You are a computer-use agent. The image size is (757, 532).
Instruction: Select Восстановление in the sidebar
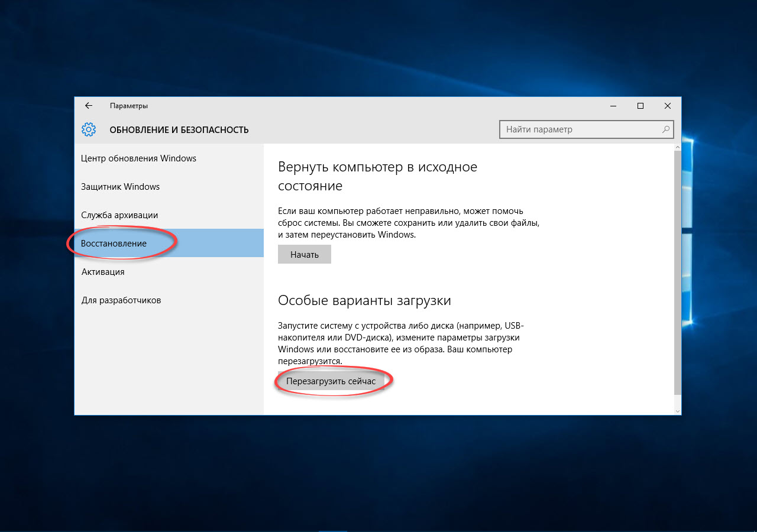(114, 244)
